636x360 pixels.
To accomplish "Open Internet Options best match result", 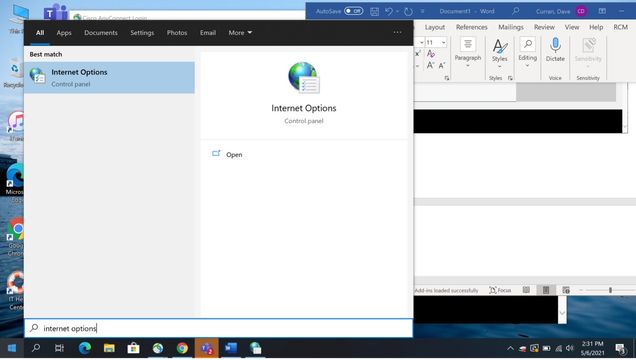I will click(109, 77).
